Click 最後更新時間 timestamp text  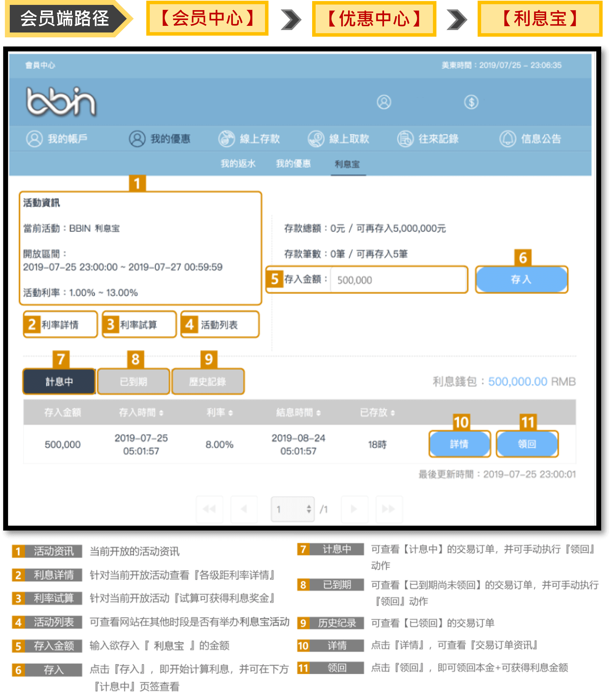pyautogui.click(x=497, y=474)
